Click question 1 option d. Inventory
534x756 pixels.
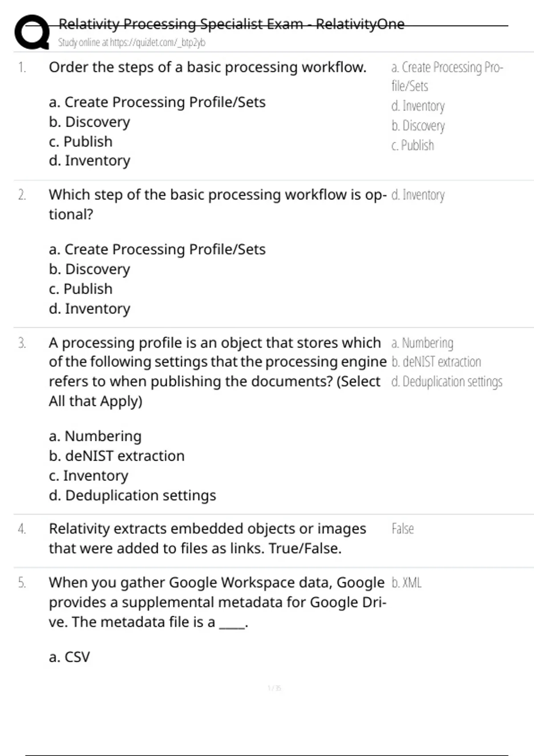tap(89, 161)
